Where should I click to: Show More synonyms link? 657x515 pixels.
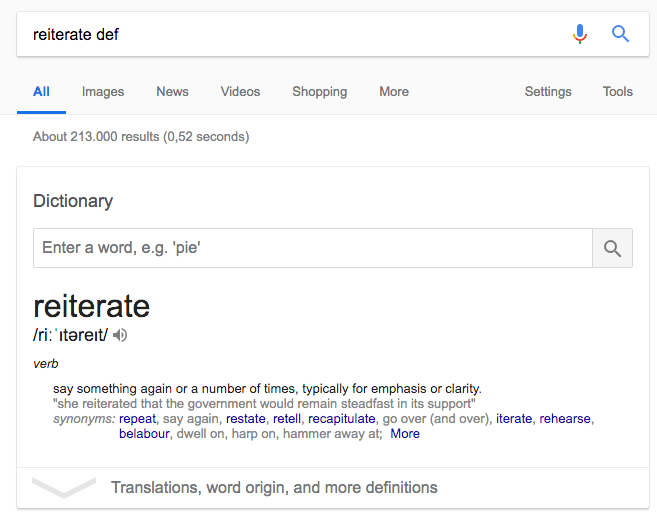(x=405, y=434)
